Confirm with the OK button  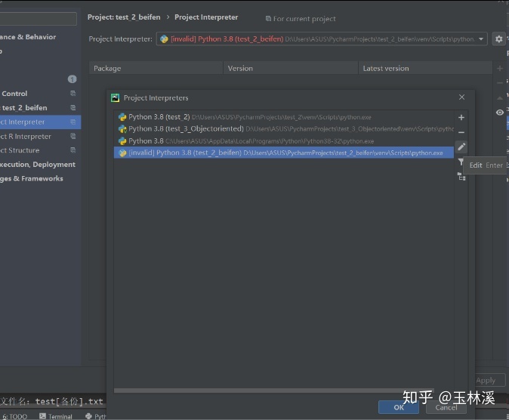(399, 407)
